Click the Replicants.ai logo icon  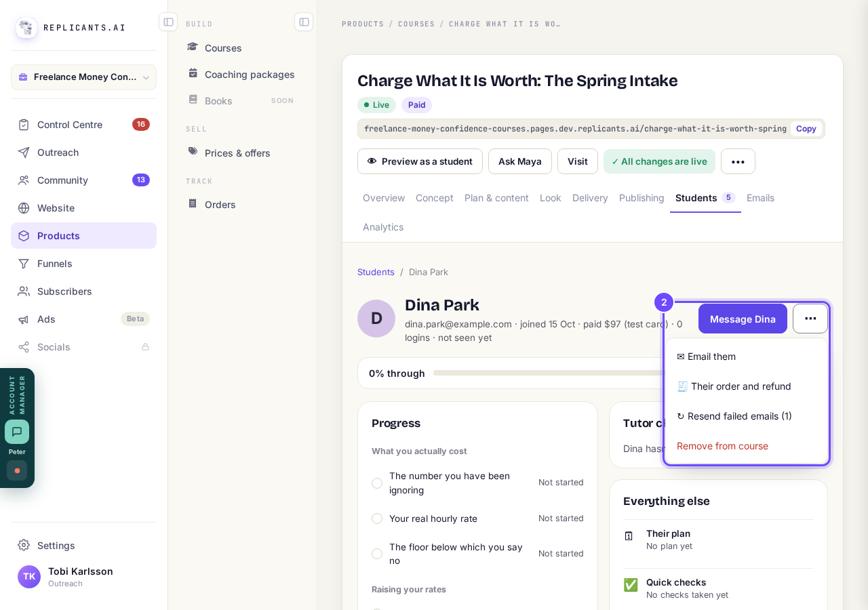(26, 28)
